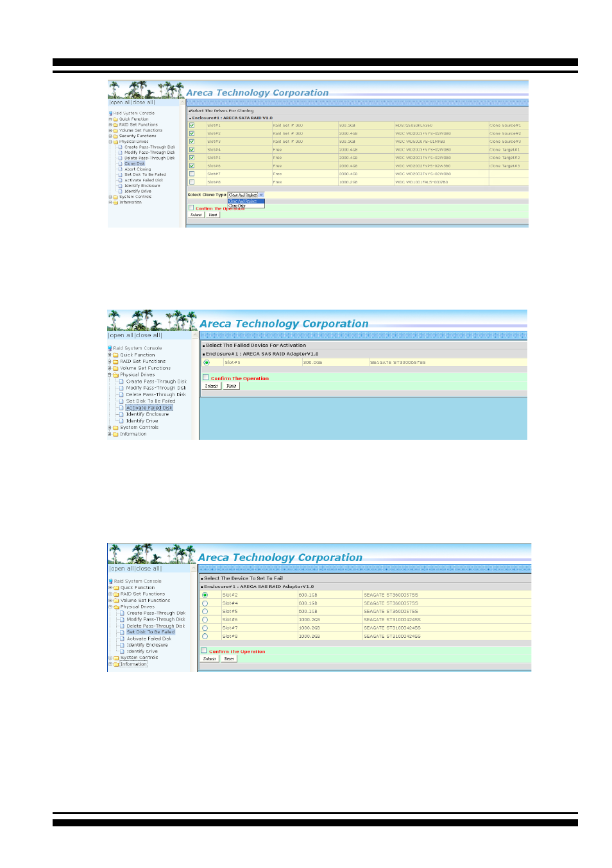Open the Select Clone Type dropdown
The width and height of the screenshot is (612, 868).
click(x=246, y=195)
